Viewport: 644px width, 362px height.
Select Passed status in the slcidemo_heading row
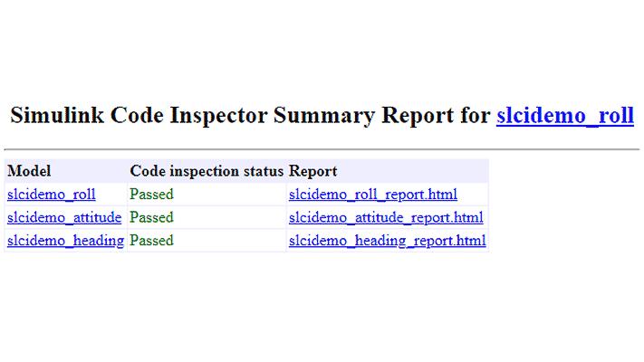[151, 241]
